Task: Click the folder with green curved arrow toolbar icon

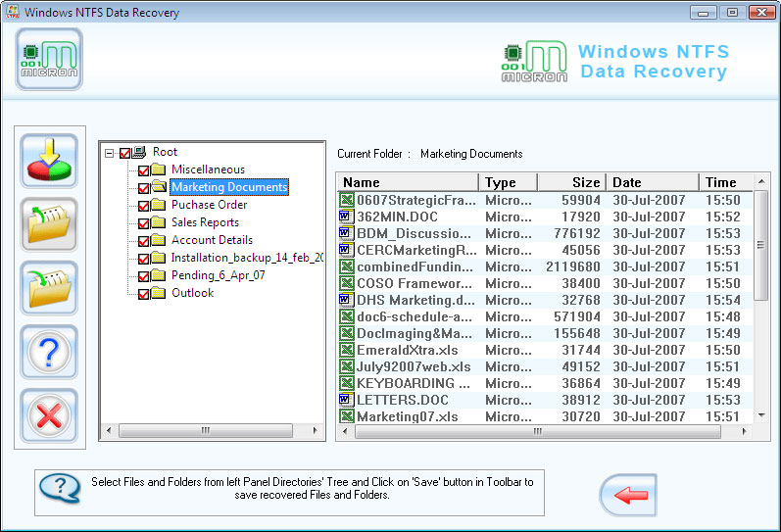Action: pyautogui.click(x=49, y=288)
